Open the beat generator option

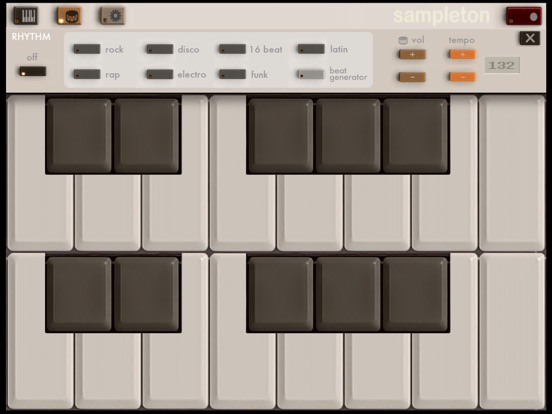(x=310, y=74)
